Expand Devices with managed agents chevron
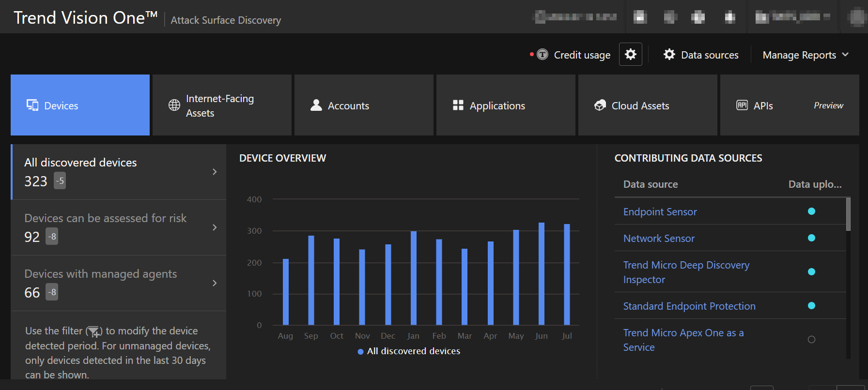This screenshot has width=868, height=390. pos(215,283)
